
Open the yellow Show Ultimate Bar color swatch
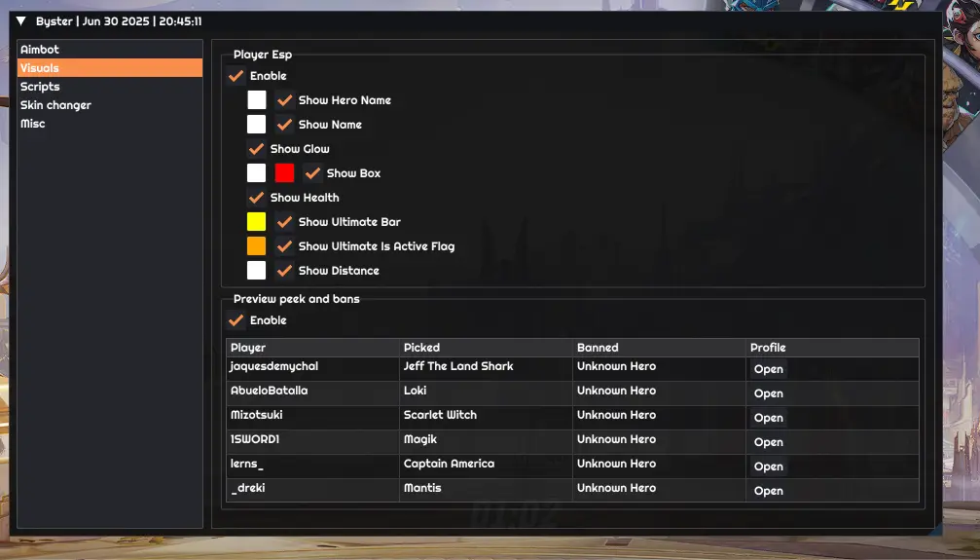click(256, 222)
